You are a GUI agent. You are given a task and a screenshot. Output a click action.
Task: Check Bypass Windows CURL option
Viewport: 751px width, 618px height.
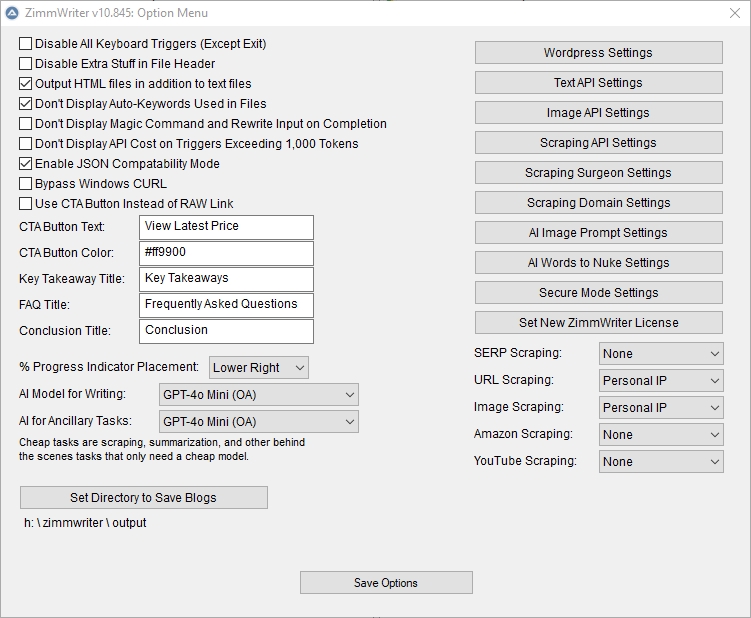pos(26,184)
